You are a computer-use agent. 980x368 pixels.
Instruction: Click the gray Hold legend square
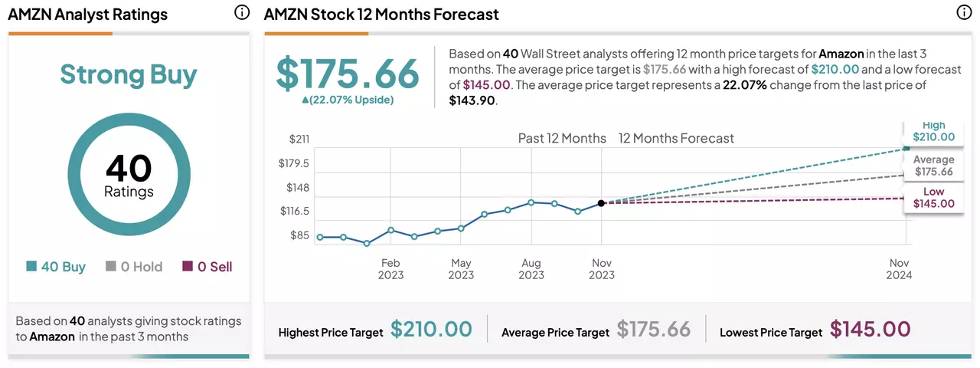(111, 266)
